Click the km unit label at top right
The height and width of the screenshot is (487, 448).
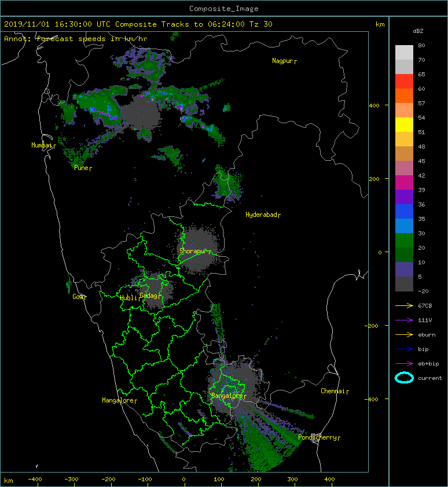pyautogui.click(x=380, y=24)
